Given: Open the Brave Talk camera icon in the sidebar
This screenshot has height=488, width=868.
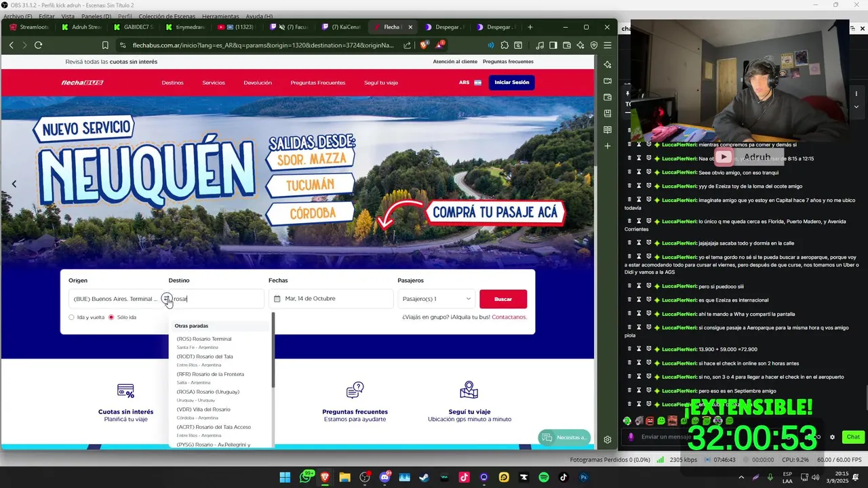Looking at the screenshot, I should tap(608, 81).
